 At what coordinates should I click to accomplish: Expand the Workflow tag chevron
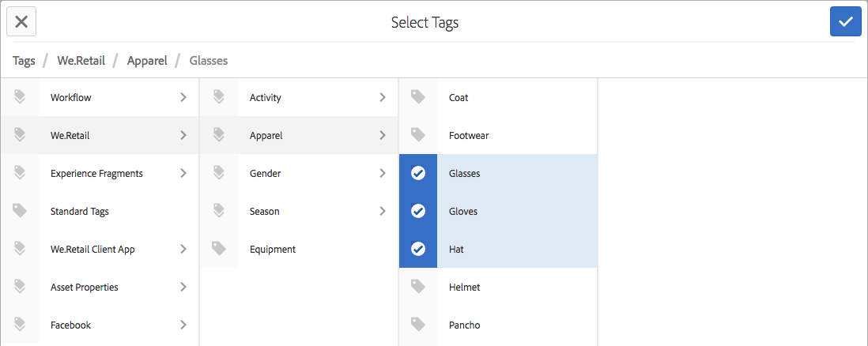coord(183,97)
